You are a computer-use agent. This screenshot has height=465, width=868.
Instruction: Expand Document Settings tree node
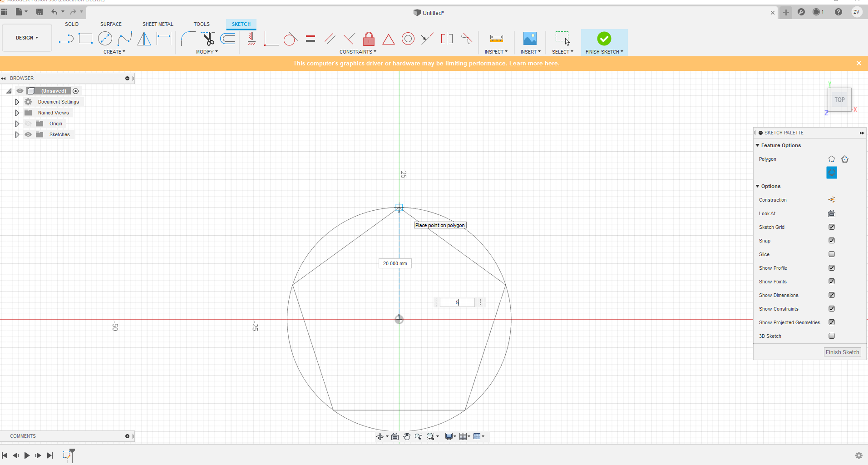coord(17,102)
